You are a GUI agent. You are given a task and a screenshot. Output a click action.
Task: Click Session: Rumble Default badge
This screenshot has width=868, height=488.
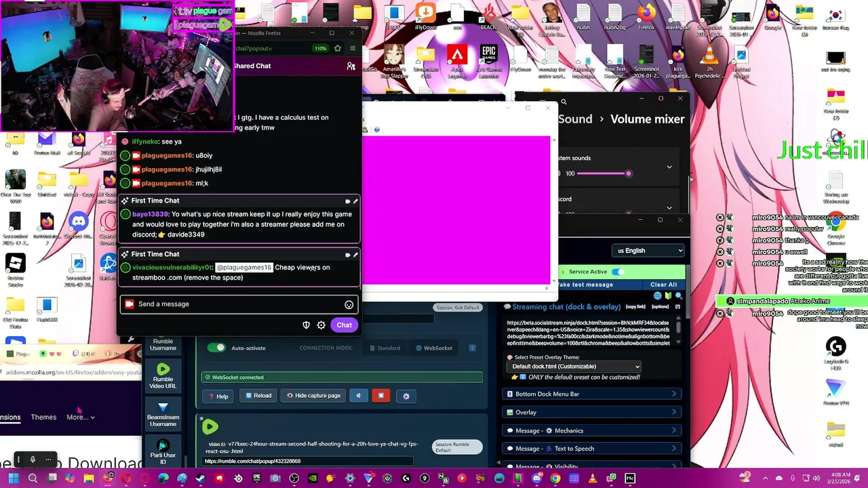457,447
